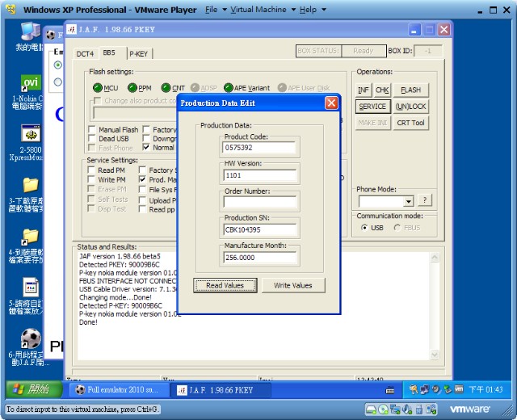
Task: Switch to the P-KEY tab
Action: tap(138, 53)
